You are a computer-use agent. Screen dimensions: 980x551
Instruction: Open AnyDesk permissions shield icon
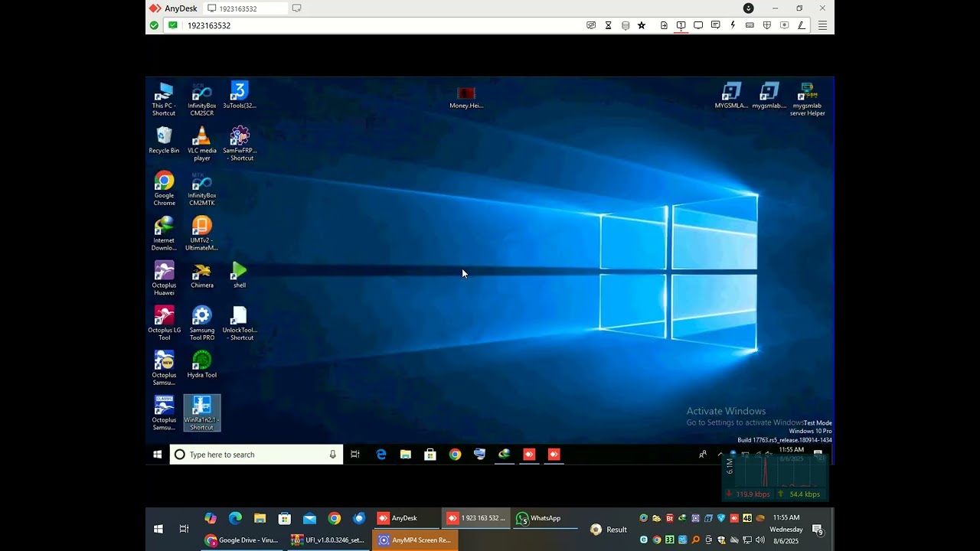767,25
